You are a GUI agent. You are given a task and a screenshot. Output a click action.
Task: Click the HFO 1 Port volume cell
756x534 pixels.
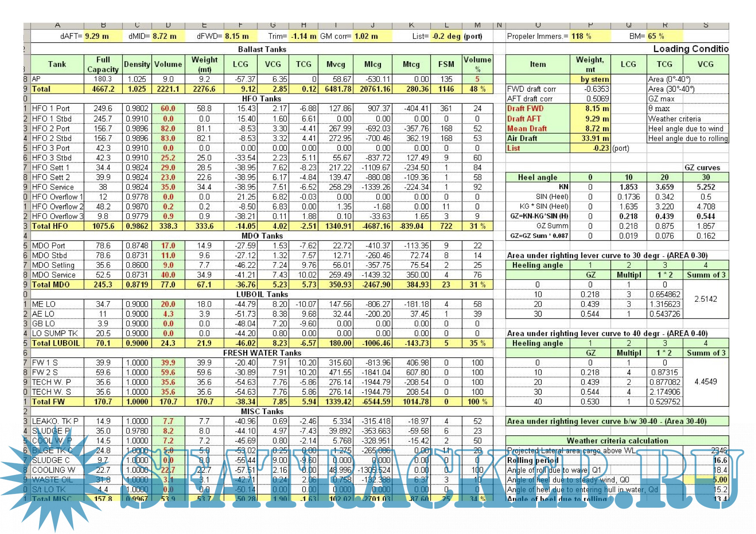point(168,109)
